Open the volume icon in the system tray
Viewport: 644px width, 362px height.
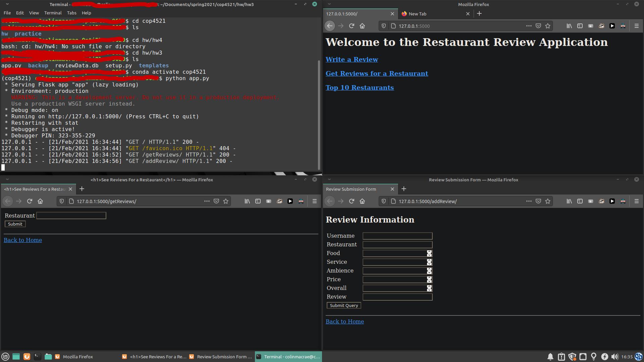coord(615,357)
